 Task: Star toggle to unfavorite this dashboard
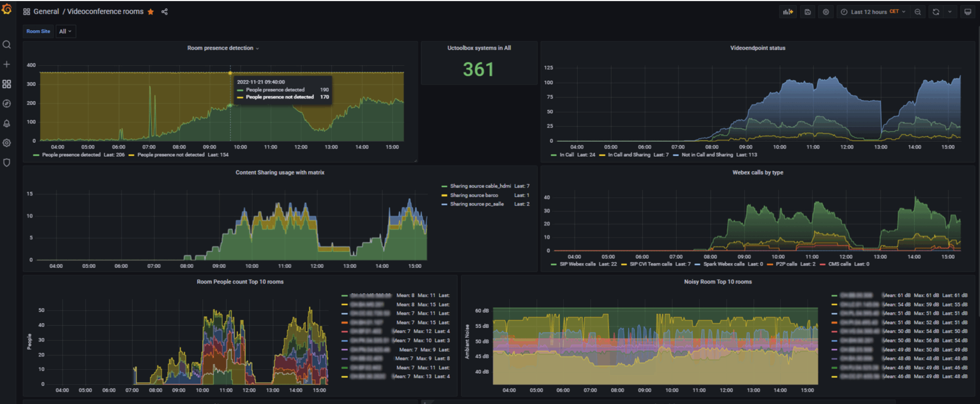click(x=151, y=12)
